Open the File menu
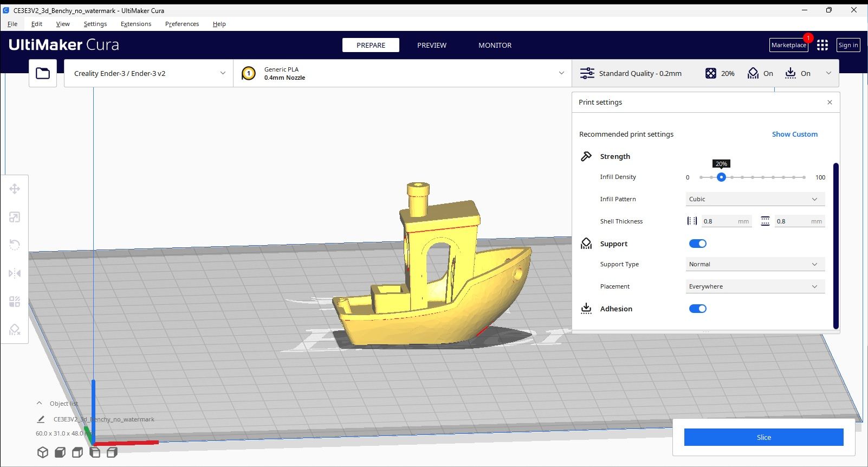The height and width of the screenshot is (467, 868). point(12,24)
